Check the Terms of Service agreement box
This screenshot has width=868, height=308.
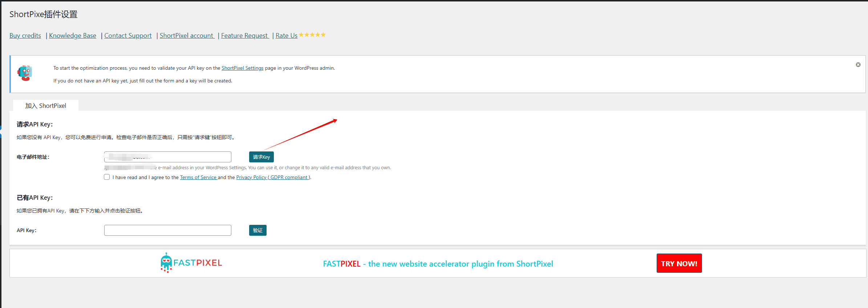tap(107, 177)
